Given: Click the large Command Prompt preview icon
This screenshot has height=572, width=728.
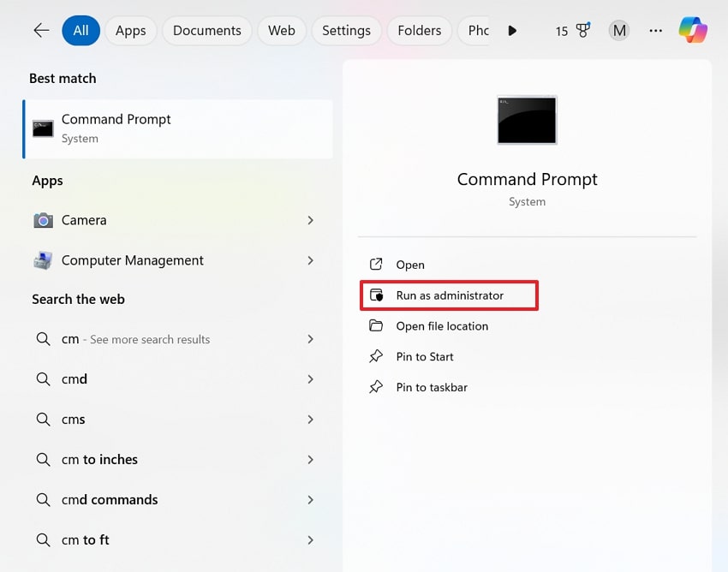Looking at the screenshot, I should pos(527,120).
